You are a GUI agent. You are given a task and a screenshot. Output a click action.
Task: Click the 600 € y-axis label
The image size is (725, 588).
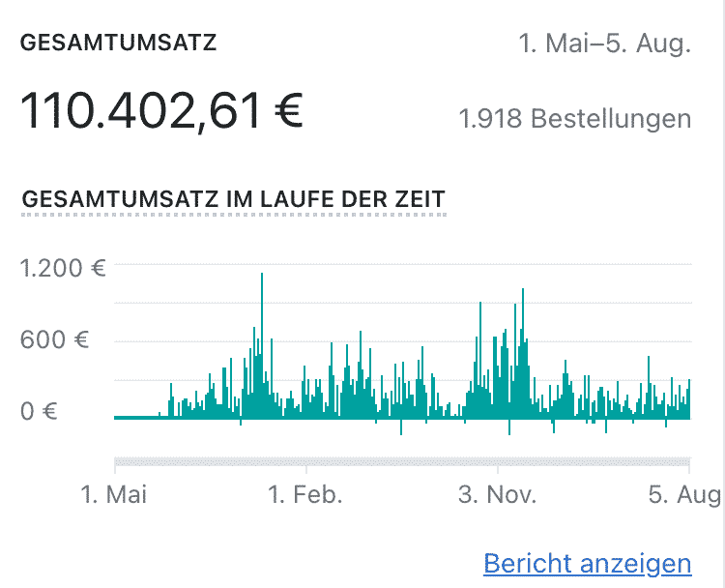click(x=54, y=339)
